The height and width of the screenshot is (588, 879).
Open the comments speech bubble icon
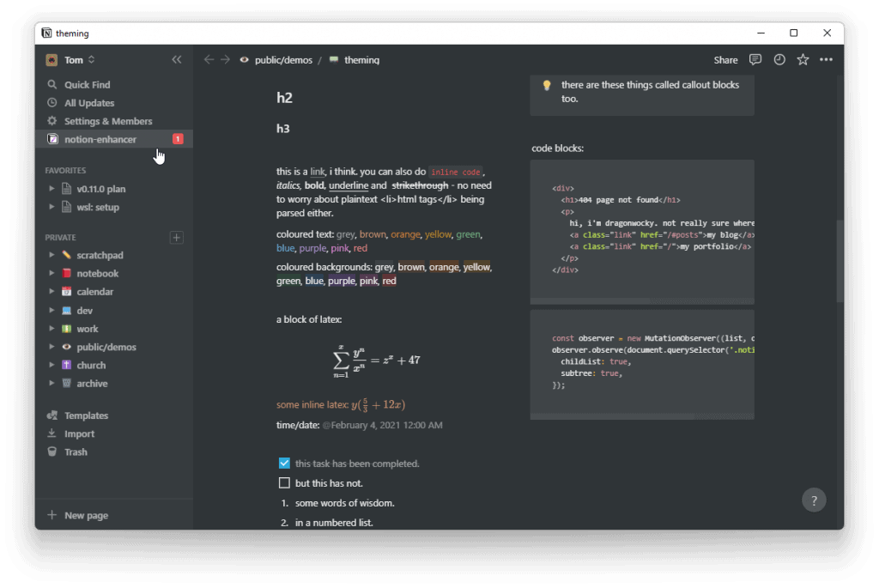755,60
